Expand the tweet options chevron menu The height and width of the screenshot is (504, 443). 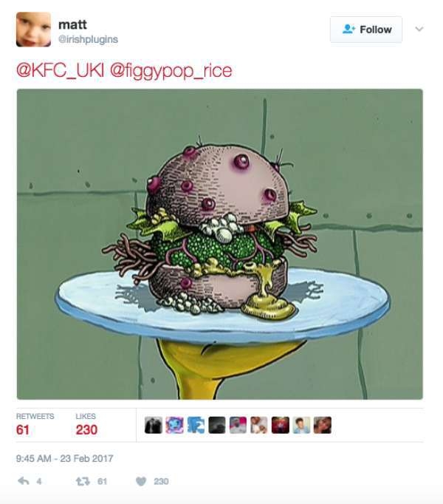tap(419, 30)
